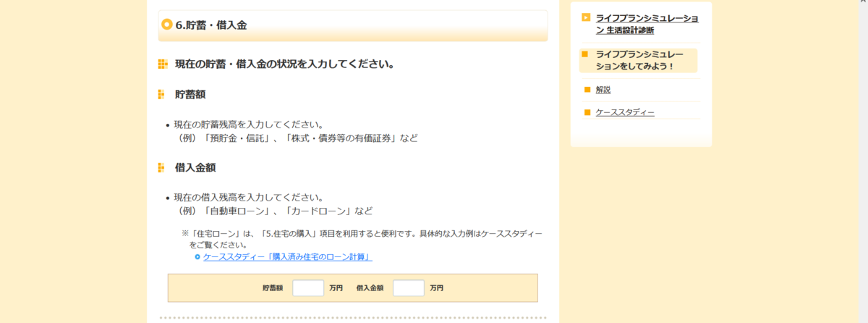The width and height of the screenshot is (868, 323).
Task: Click the circle icon in the 6.貯蓄・借入金 header
Action: point(167,25)
